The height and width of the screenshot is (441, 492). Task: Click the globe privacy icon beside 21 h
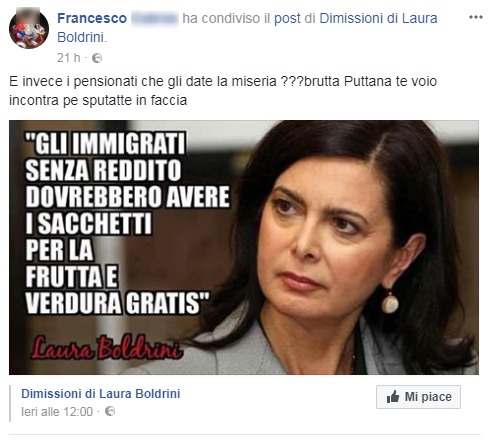pyautogui.click(x=97, y=58)
